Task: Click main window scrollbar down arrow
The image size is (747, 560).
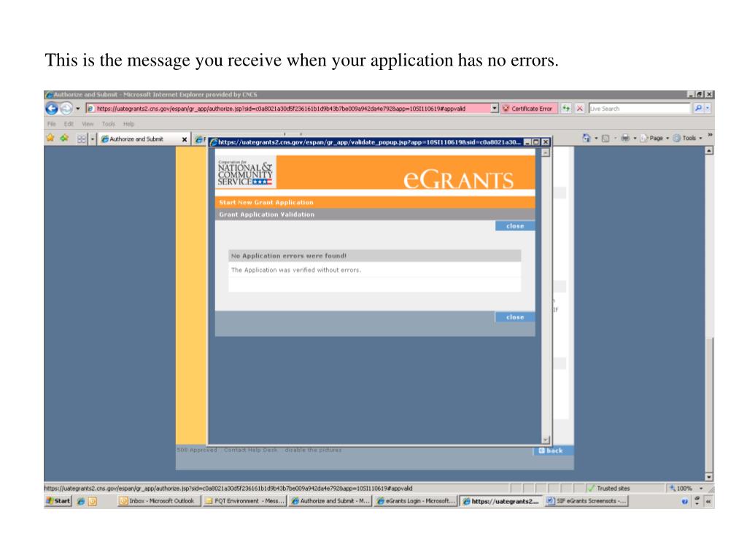Action: pos(709,477)
